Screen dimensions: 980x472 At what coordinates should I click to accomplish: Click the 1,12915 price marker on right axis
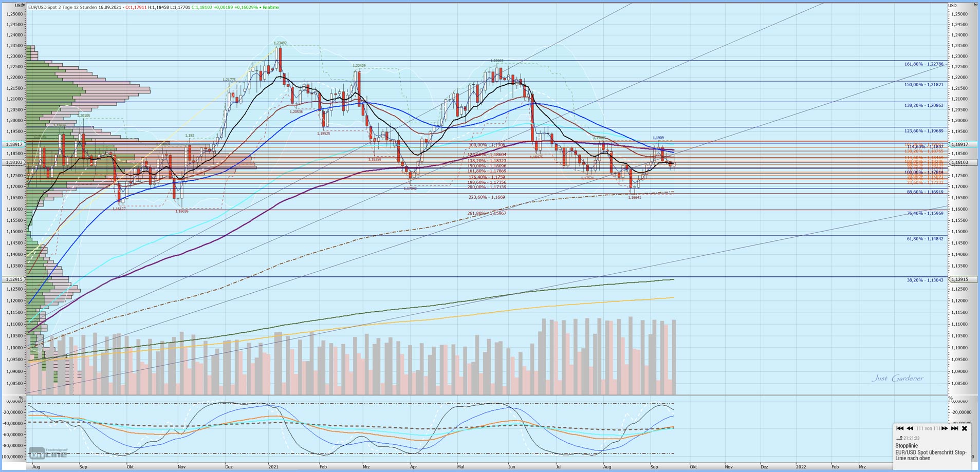[963, 279]
